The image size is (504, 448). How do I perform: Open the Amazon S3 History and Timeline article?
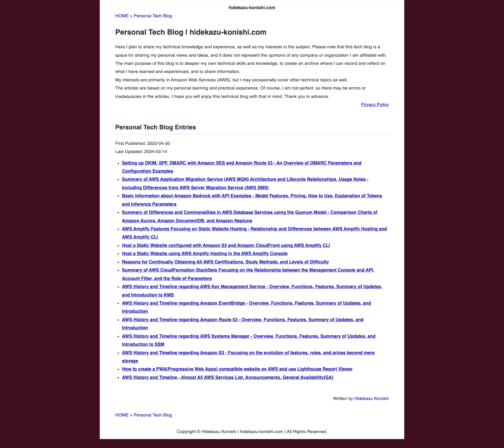coord(248,357)
